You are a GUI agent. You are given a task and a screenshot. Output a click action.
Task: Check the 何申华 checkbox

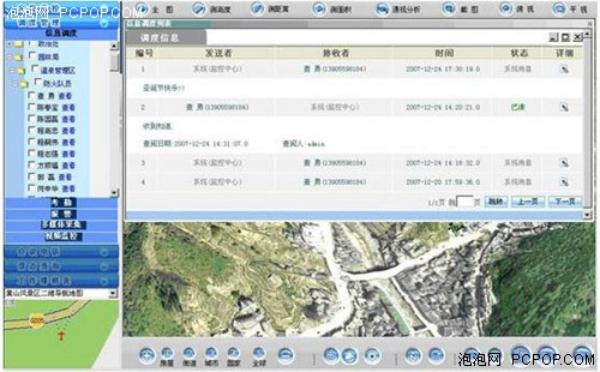[x=32, y=188]
